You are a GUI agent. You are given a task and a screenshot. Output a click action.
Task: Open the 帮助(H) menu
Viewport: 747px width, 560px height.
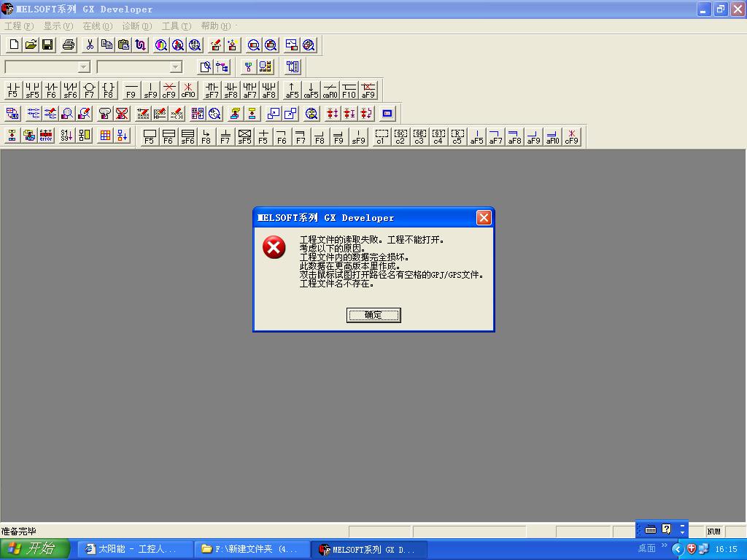(x=215, y=26)
